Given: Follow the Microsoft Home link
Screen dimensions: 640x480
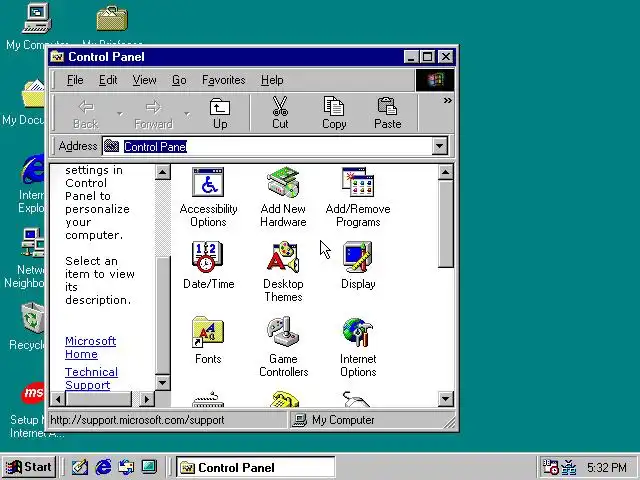Looking at the screenshot, I should coord(90,347).
